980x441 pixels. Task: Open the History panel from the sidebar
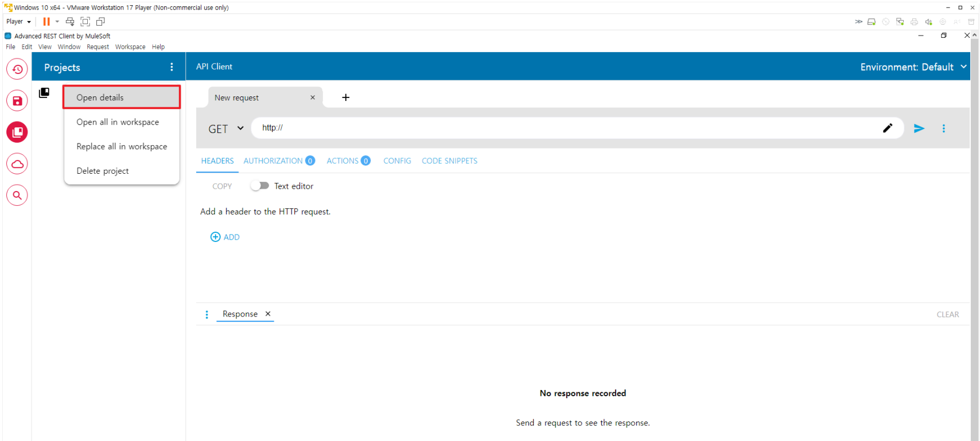(x=17, y=69)
